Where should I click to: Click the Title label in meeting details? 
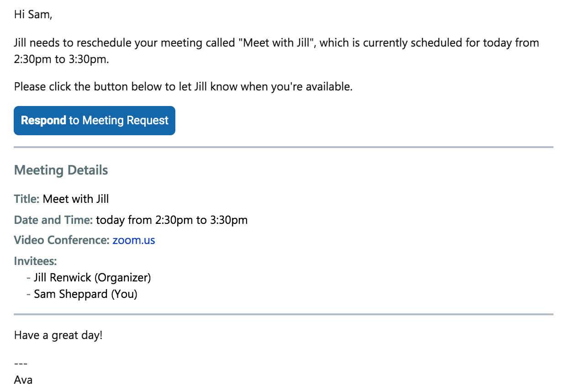tap(27, 199)
